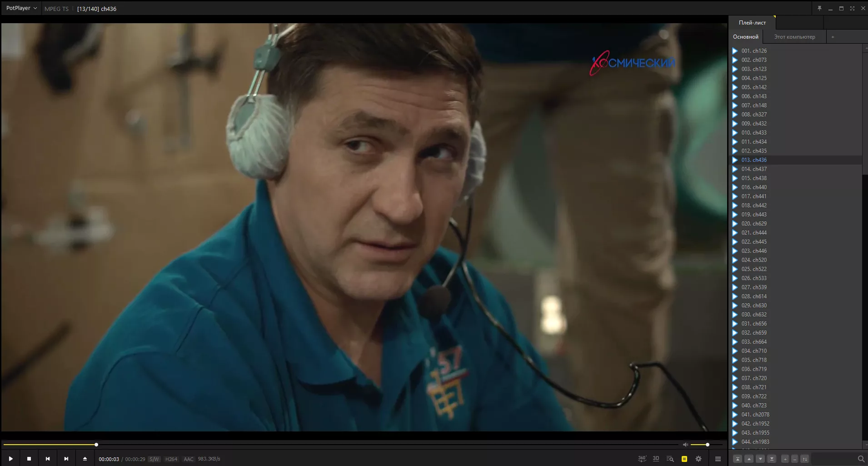Click the 00:00:29 total duration display
The image size is (868, 466).
[x=135, y=459]
